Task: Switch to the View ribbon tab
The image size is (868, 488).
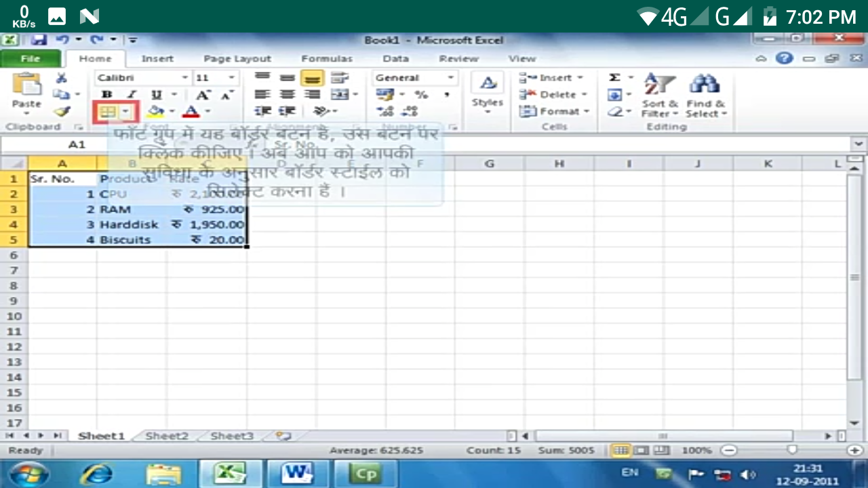Action: pos(521,59)
